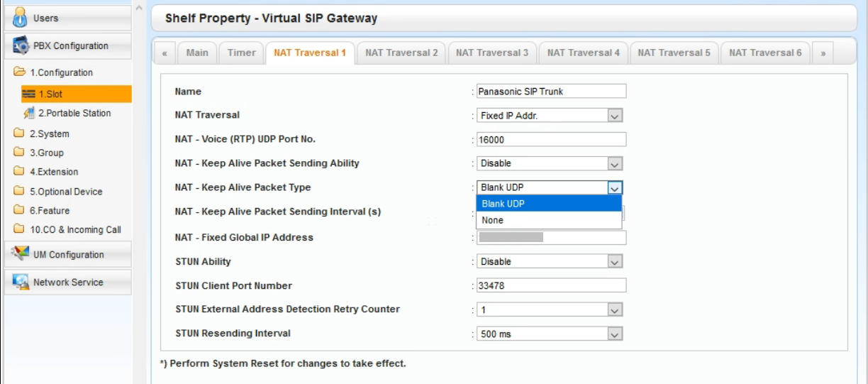Click the Portable Station icon
The image size is (868, 384).
29,113
